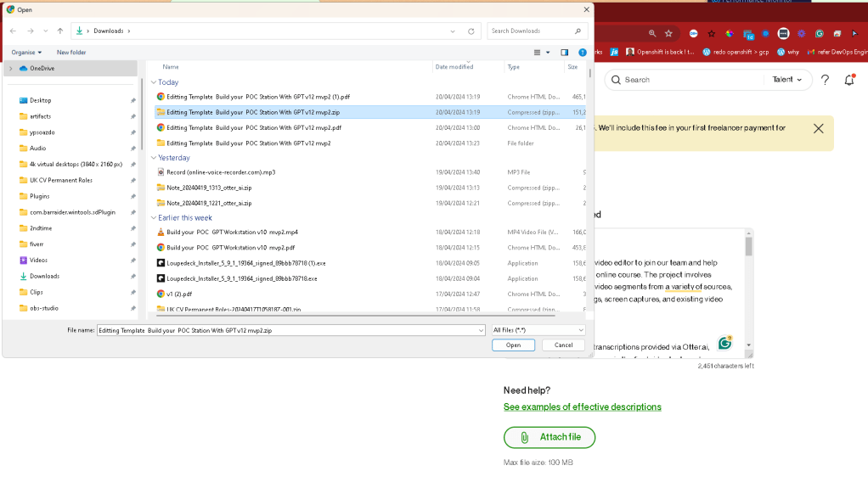Click the Downloads breadcrumb chevron

coord(129,31)
